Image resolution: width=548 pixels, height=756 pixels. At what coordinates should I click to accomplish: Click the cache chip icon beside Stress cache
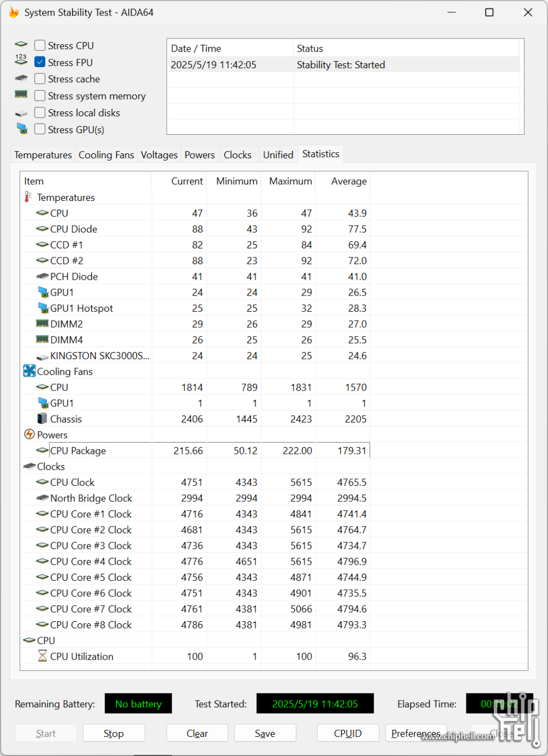click(x=21, y=78)
